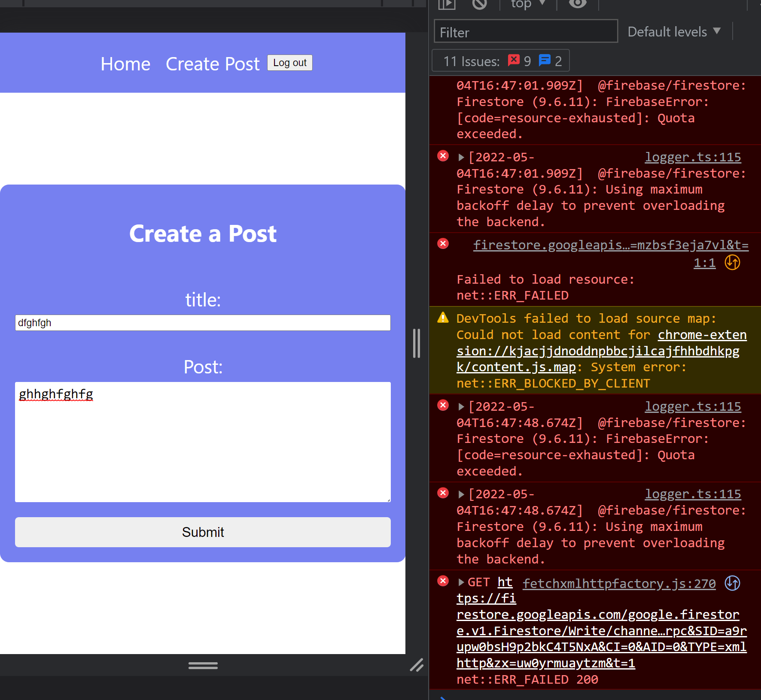Open the 11 Issues summary
This screenshot has width=761, height=700.
click(500, 61)
